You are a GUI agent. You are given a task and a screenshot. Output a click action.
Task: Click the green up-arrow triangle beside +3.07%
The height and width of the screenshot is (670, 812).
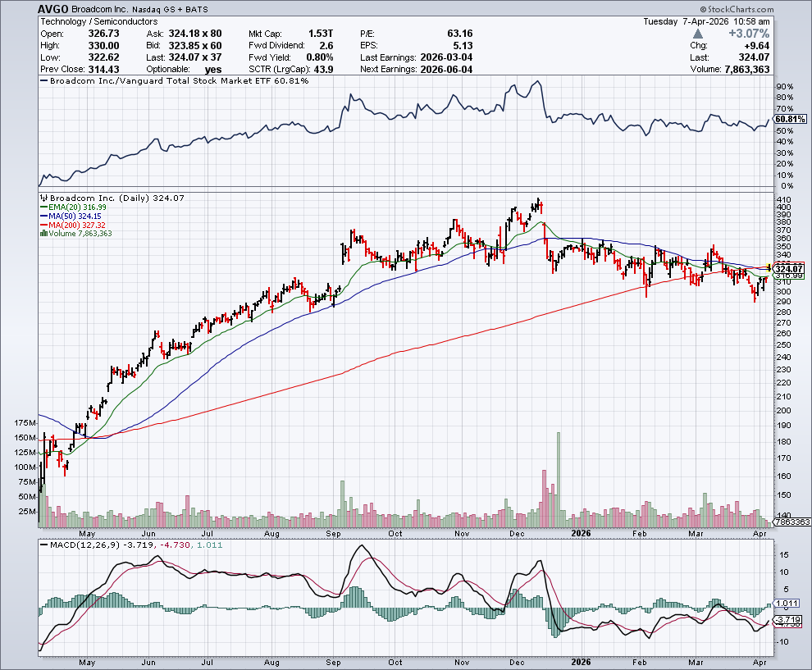click(697, 34)
